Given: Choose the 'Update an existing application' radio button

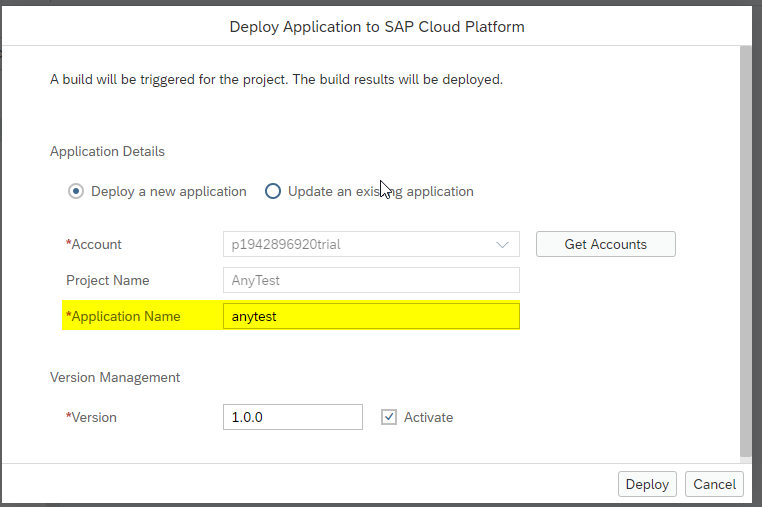Looking at the screenshot, I should (273, 191).
